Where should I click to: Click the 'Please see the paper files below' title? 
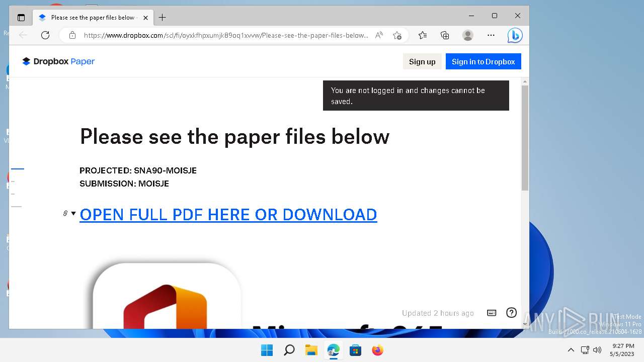pos(234,136)
